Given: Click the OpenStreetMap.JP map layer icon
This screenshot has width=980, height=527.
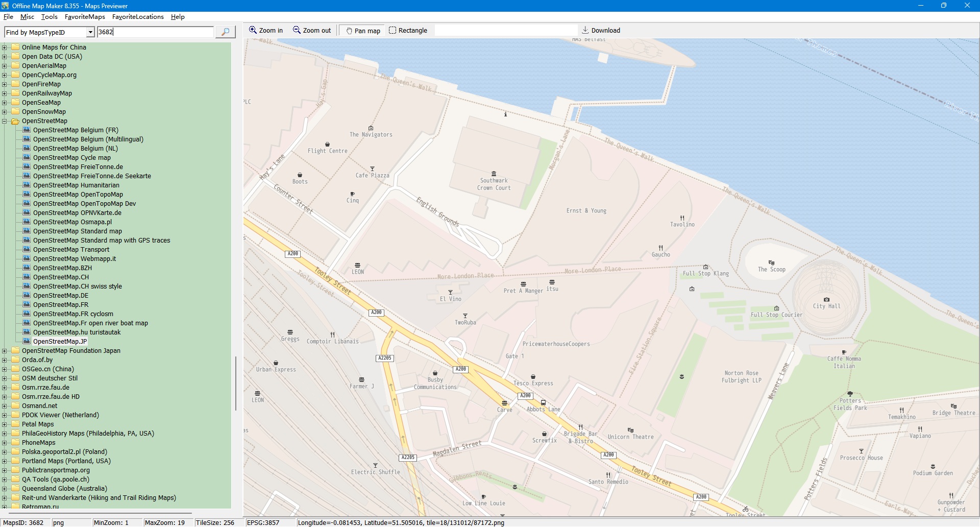Looking at the screenshot, I should [x=27, y=341].
